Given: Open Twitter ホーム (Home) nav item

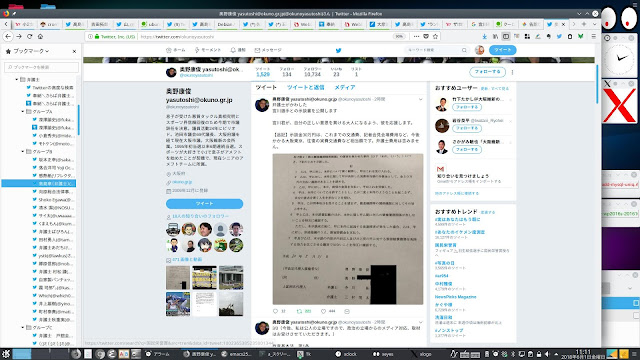Looking at the screenshot, I should tap(176, 50).
